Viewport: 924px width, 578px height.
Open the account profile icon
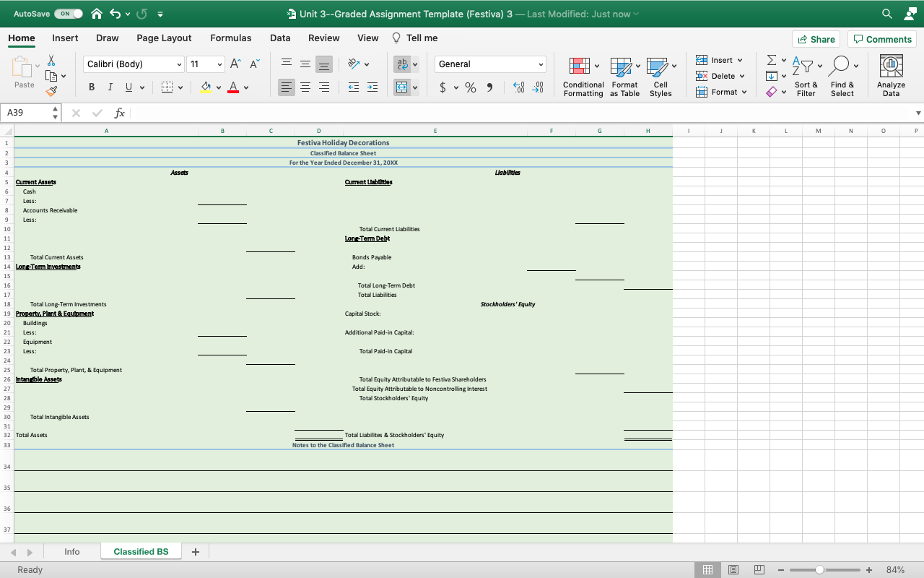coord(909,14)
